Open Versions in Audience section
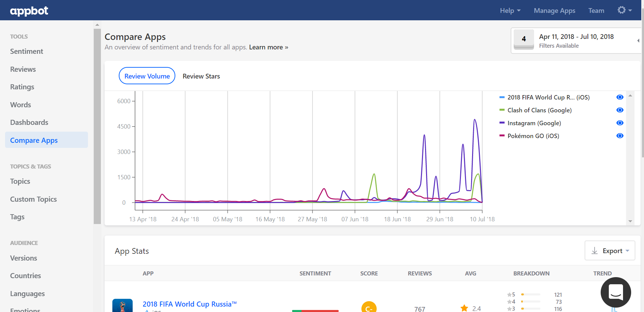Viewport: 644px width, 312px height. point(23,258)
